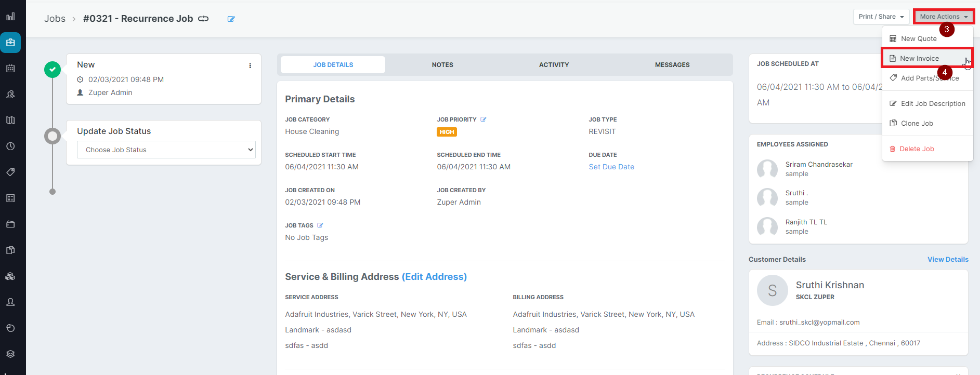Image resolution: width=980 pixels, height=375 pixels.
Task: Click the Set Due Date link
Action: [611, 167]
